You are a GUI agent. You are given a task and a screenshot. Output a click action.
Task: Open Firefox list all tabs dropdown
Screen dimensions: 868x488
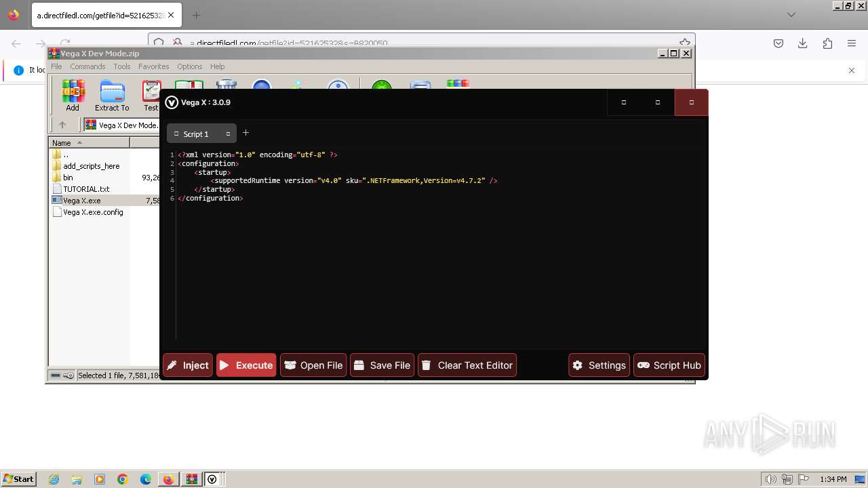pos(791,15)
